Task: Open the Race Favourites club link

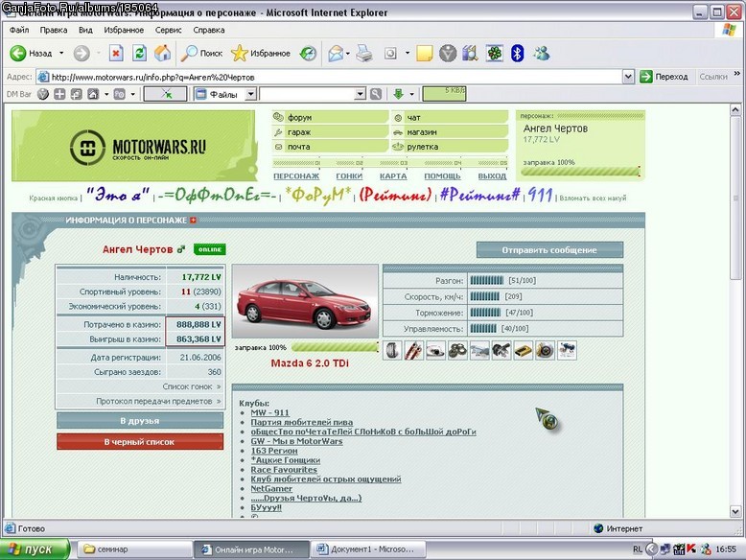Action: click(284, 470)
